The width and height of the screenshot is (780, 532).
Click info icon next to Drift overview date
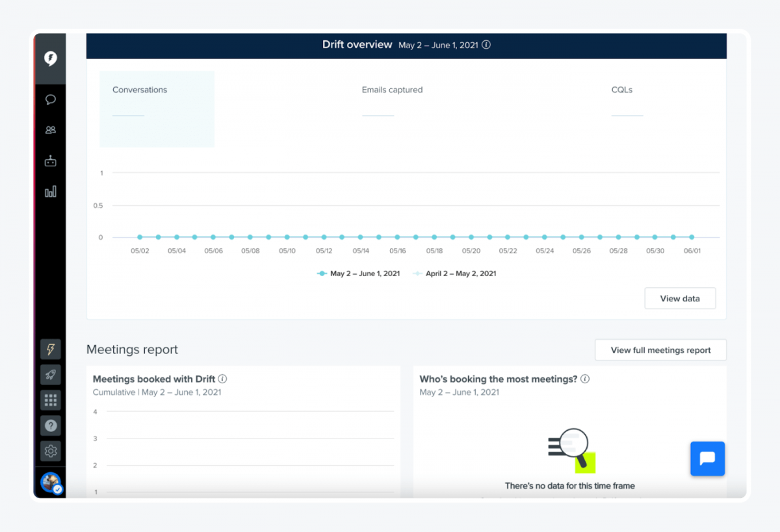pos(486,45)
